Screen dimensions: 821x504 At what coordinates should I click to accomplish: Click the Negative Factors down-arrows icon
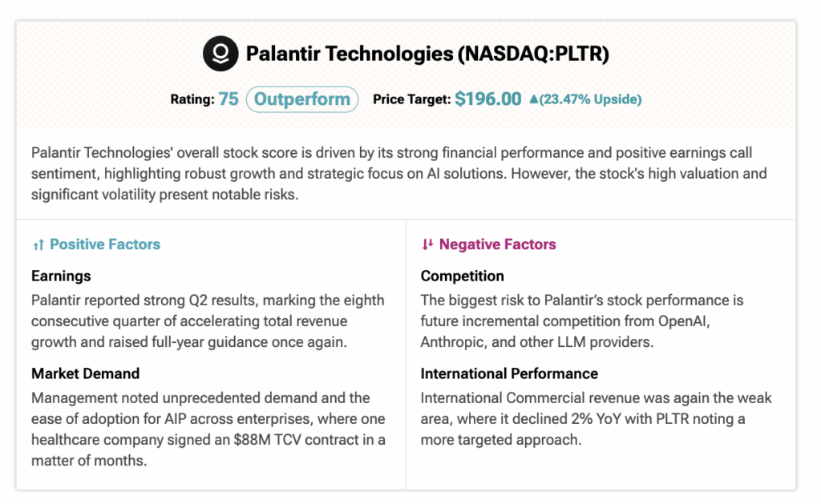tap(427, 245)
